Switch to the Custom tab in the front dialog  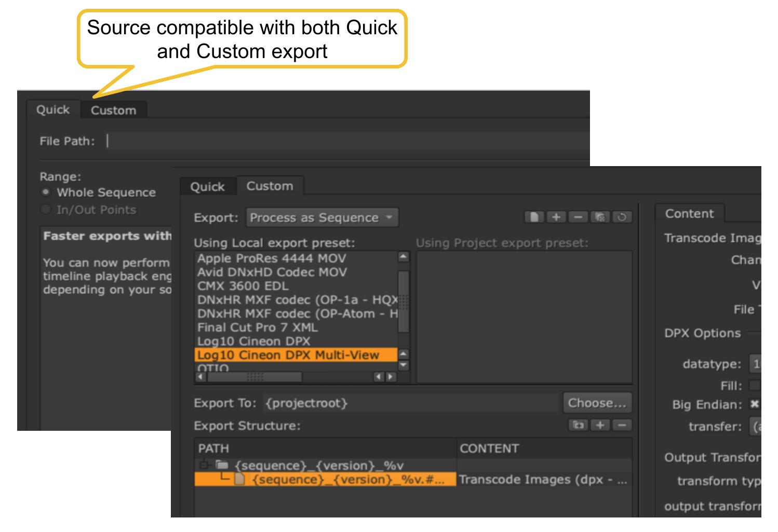click(270, 186)
